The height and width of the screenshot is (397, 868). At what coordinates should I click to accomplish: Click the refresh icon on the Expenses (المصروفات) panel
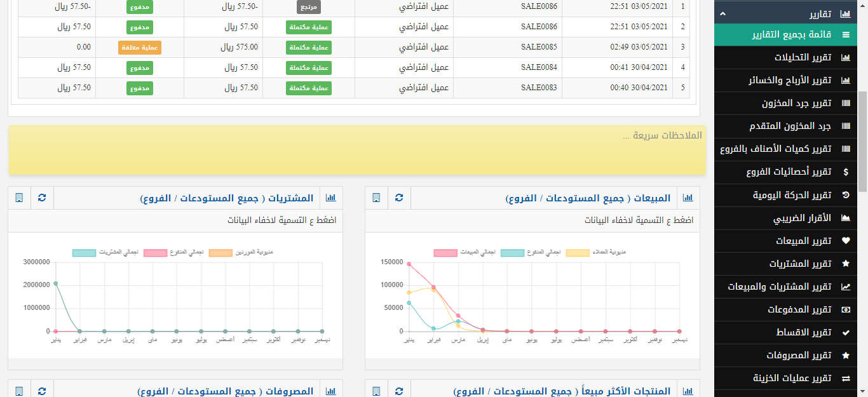(42, 391)
